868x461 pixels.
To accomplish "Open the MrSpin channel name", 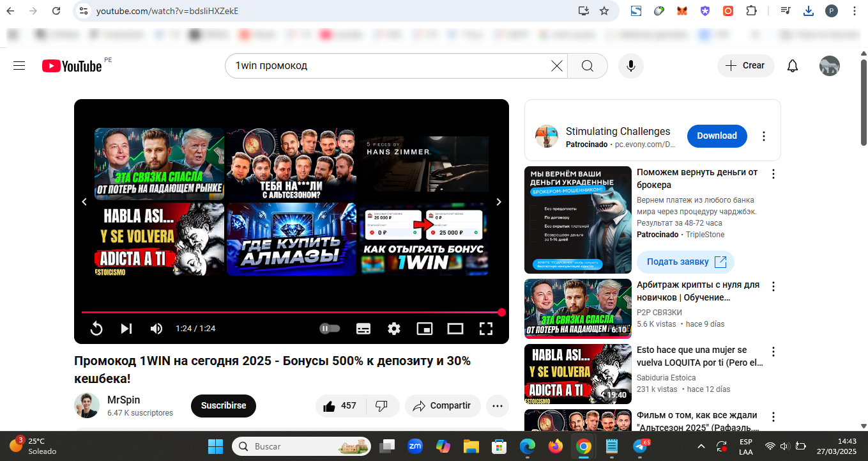I will pyautogui.click(x=124, y=400).
